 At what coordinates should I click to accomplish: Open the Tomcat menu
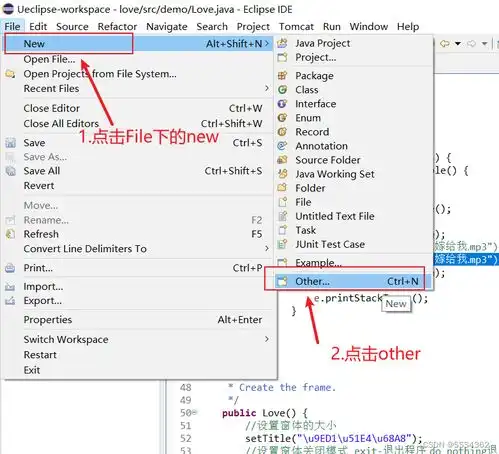click(x=296, y=26)
